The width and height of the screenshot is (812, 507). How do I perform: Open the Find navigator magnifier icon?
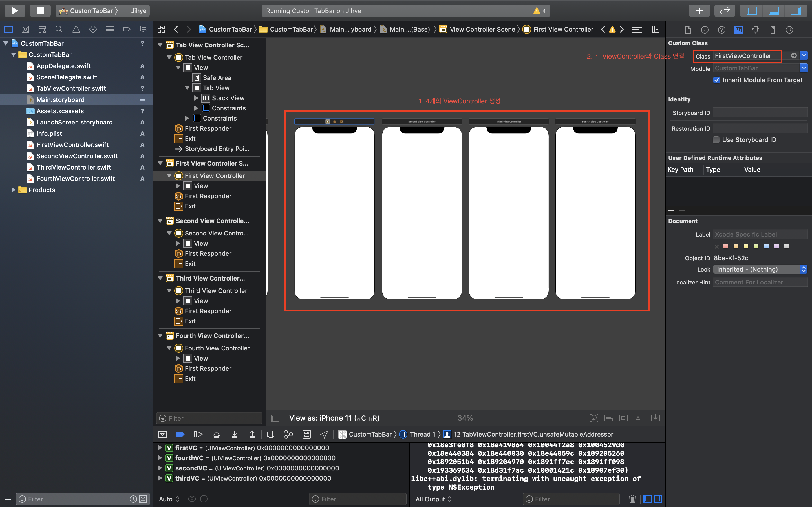(x=59, y=30)
